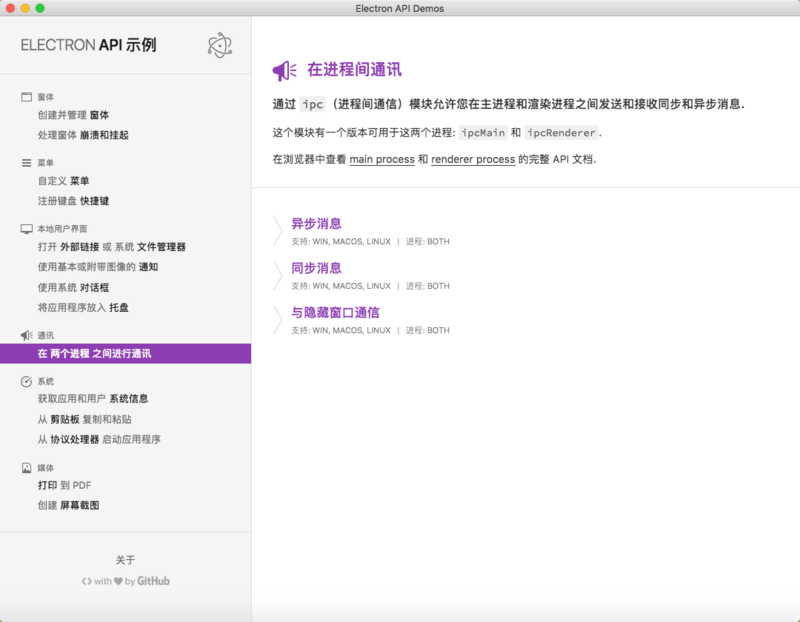The image size is (800, 622).
Task: Open 打开 外部链接 或 系统 文件管理器
Action: 112,247
